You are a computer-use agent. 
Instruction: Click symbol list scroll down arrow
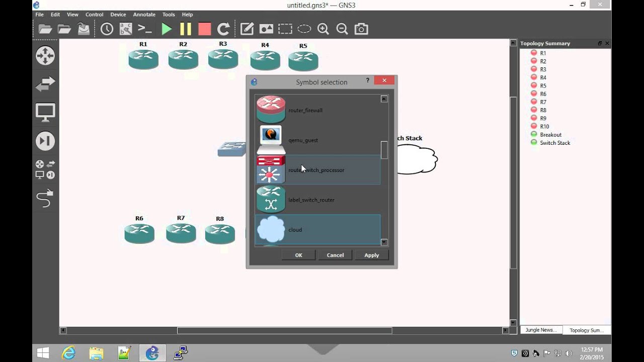(x=384, y=242)
